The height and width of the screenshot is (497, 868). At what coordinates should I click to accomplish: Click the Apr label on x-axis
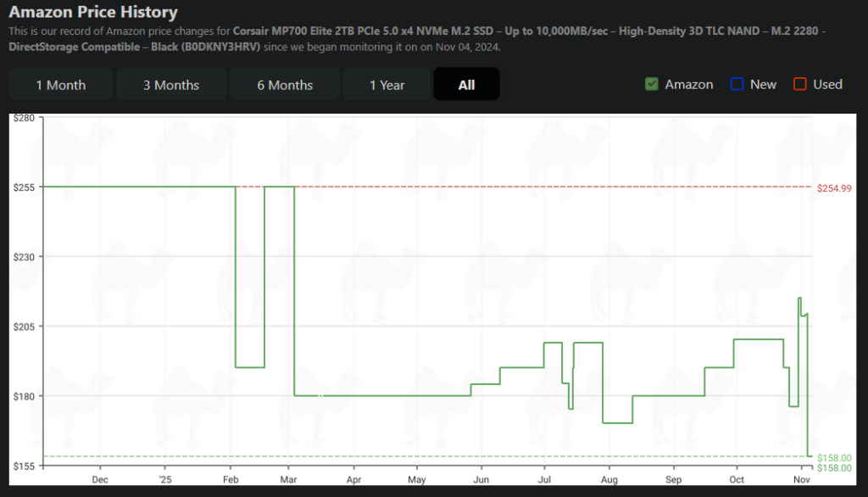tap(353, 479)
